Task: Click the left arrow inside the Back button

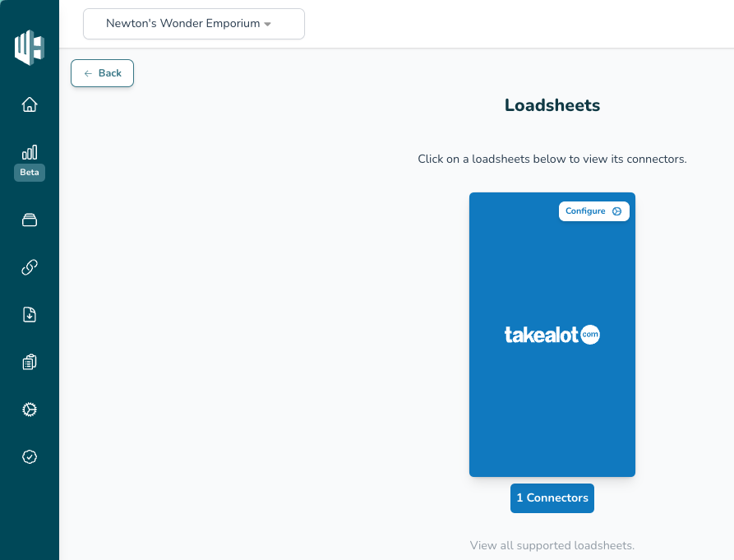Action: pos(88,73)
